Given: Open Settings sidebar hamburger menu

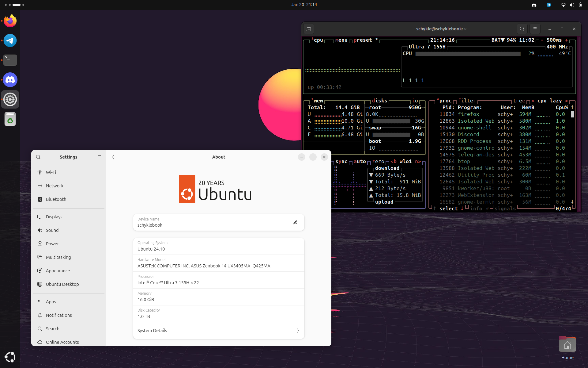Looking at the screenshot, I should tap(99, 157).
